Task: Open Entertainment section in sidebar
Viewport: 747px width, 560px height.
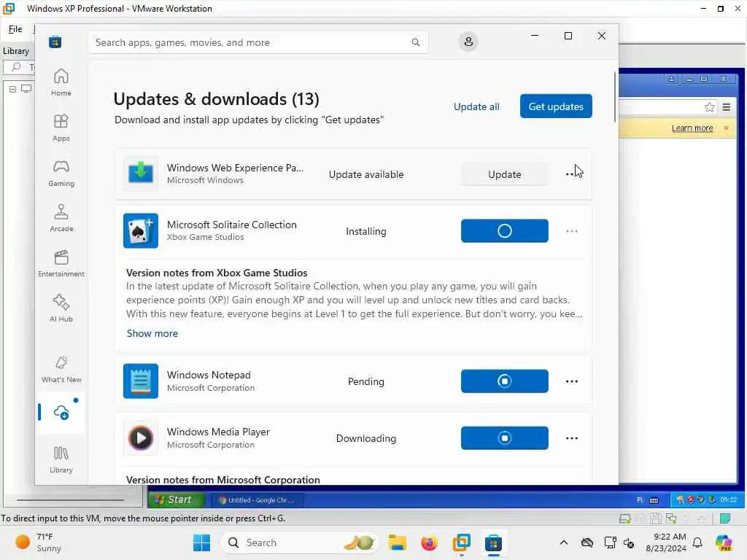Action: click(x=61, y=264)
